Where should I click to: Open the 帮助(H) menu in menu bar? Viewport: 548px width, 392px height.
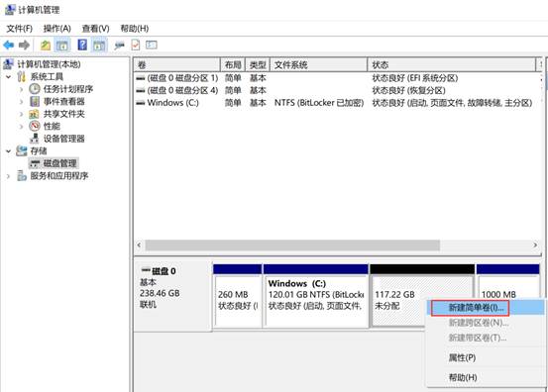(x=135, y=29)
